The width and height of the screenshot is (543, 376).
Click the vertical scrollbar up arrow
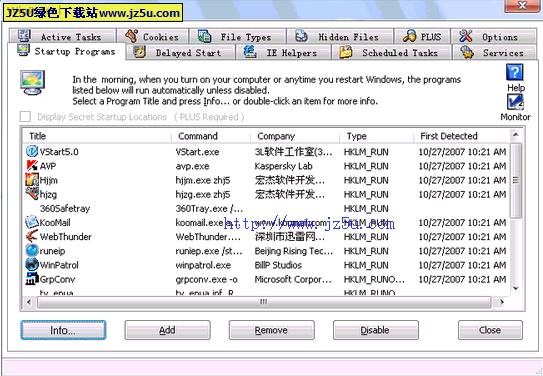pos(515,135)
